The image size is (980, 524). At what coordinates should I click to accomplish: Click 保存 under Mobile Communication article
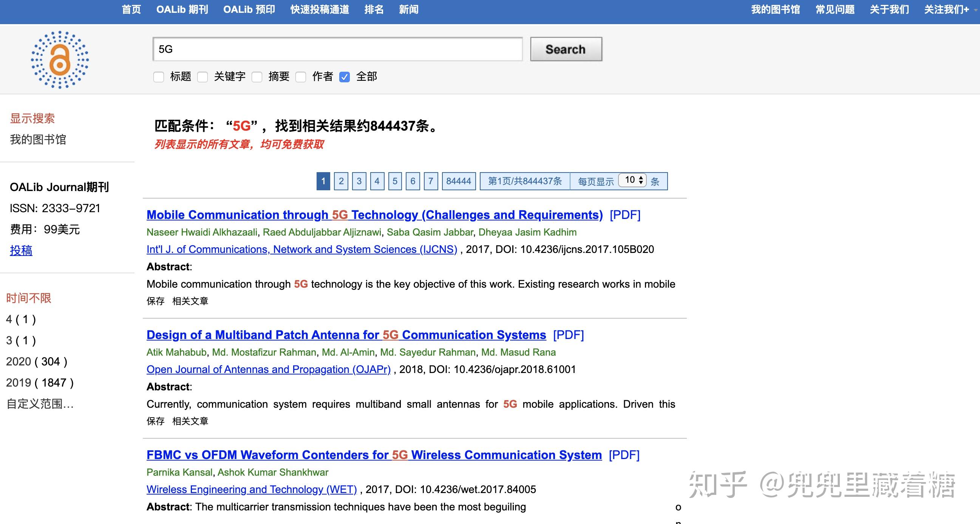point(155,301)
